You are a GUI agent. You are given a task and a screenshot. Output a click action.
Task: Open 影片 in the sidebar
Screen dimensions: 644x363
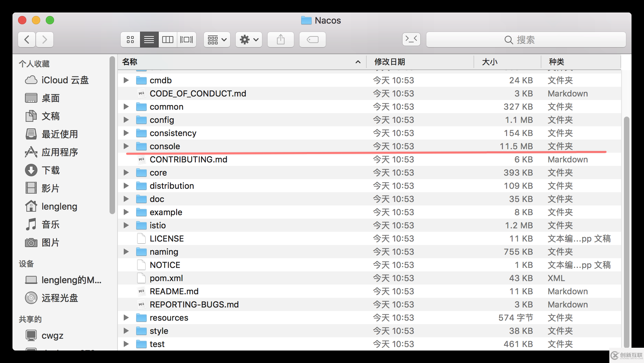42,188
